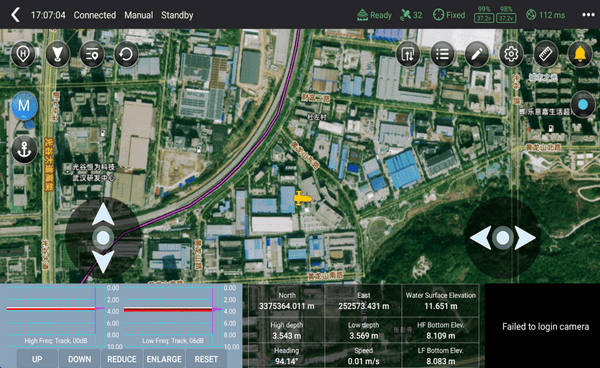Tap the anchor icon
600x368 pixels.
point(24,150)
